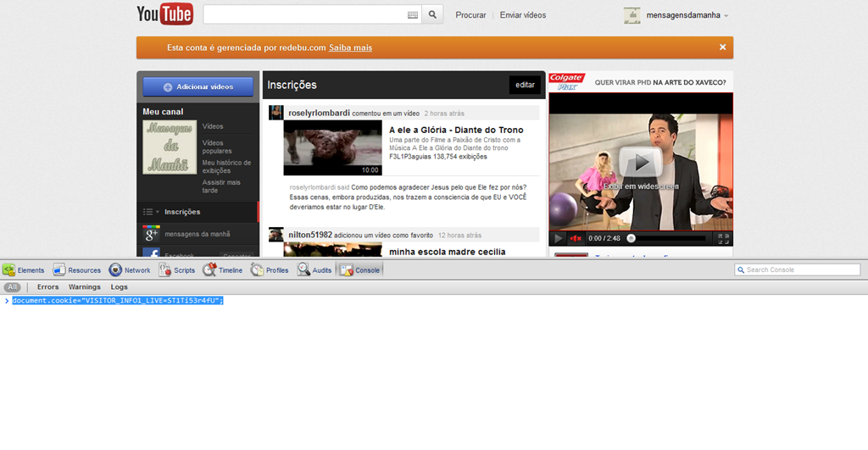Select the Console panel in DevTools
868x450 pixels.
pyautogui.click(x=359, y=270)
